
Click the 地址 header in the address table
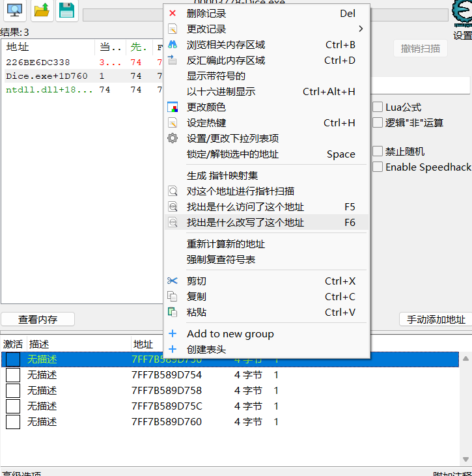pos(143,344)
